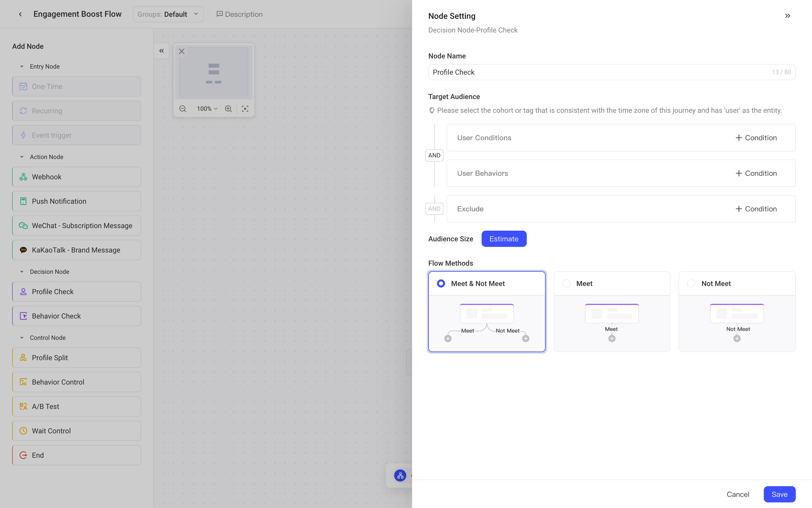Add a condition to User Conditions

pos(756,138)
